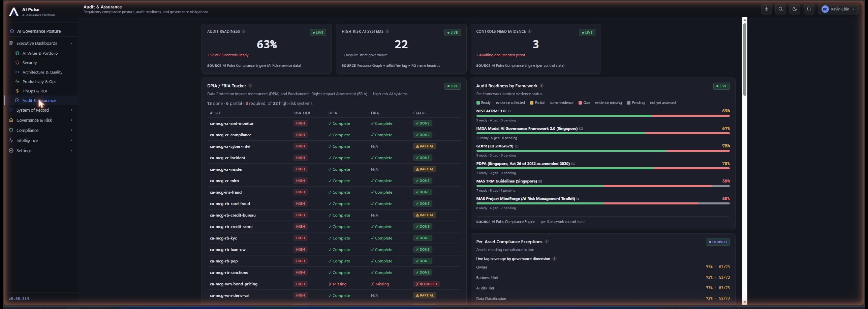Open FinOps & ROI dashboard
The height and width of the screenshot is (309, 868).
34,91
